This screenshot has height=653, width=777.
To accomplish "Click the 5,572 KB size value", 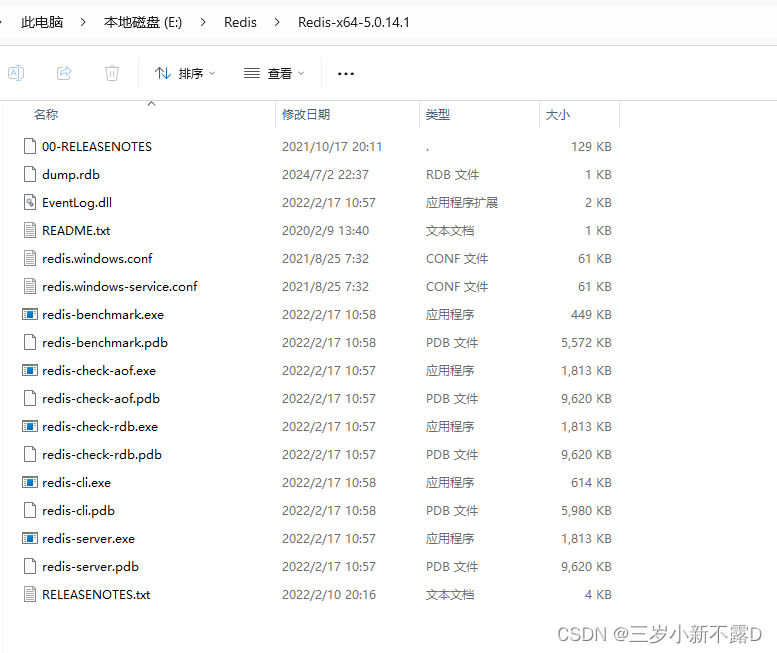I will (x=586, y=342).
